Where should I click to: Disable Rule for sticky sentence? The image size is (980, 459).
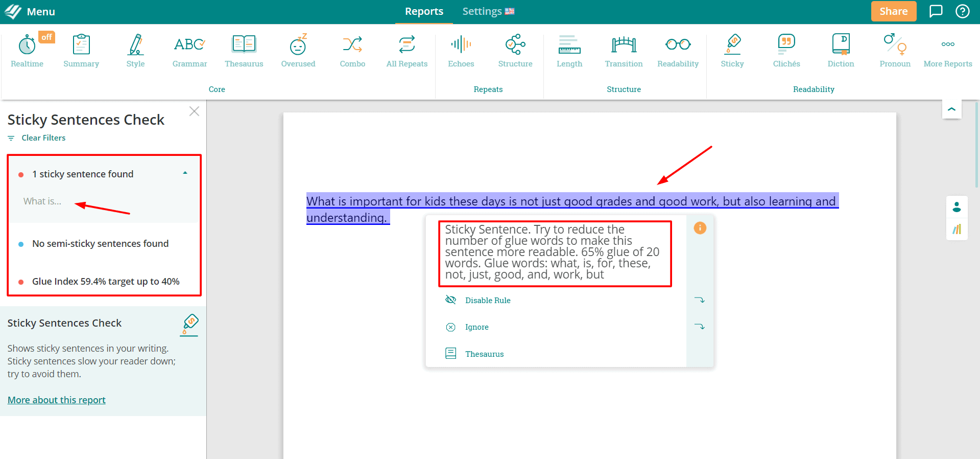pyautogui.click(x=487, y=301)
